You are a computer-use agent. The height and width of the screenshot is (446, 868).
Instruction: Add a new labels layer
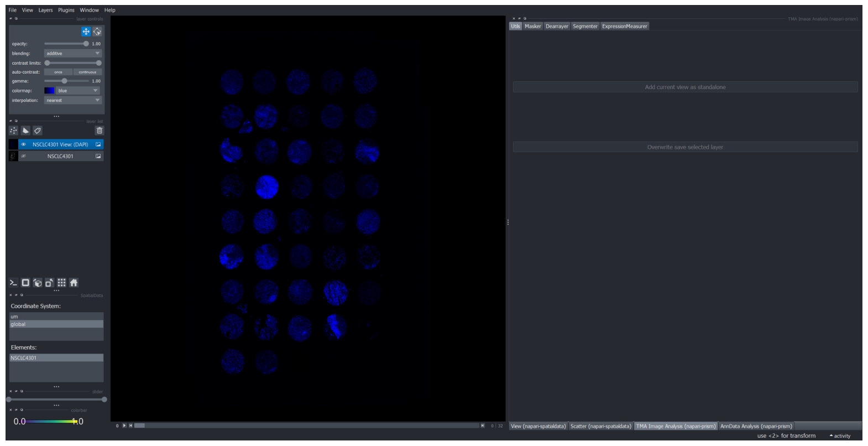click(x=38, y=131)
